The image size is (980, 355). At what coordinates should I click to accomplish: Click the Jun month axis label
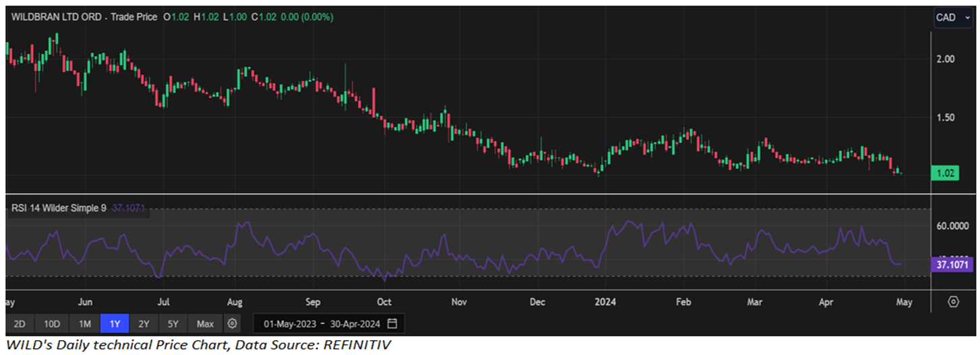click(85, 301)
